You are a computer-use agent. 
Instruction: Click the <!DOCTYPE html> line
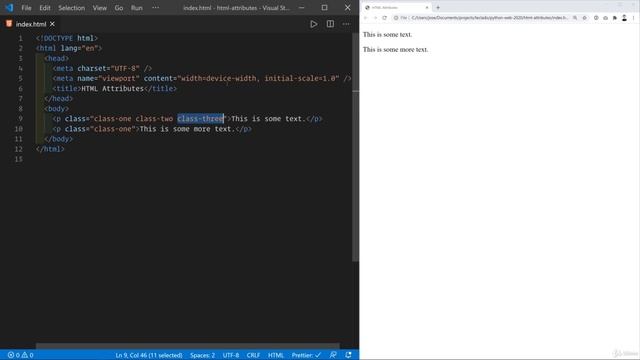67,38
